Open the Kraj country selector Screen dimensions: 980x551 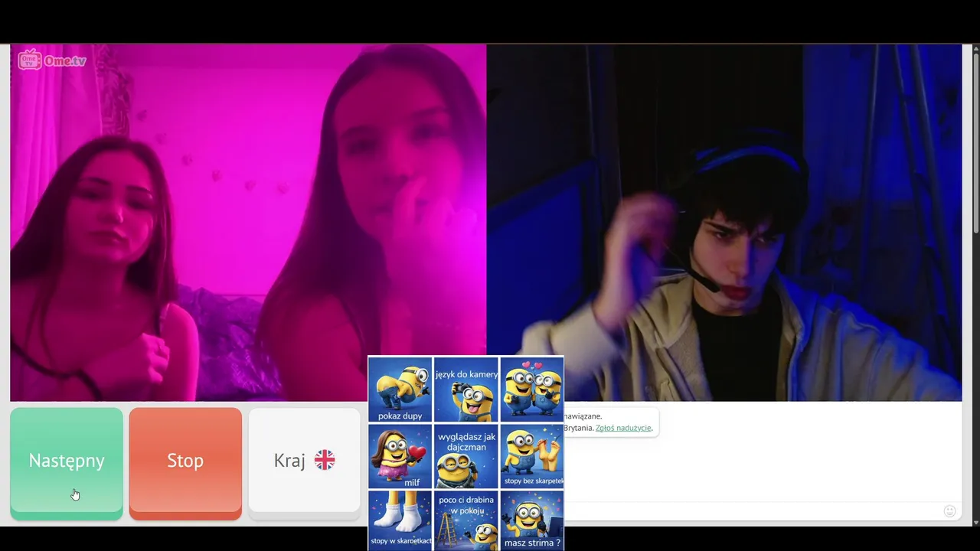click(304, 463)
